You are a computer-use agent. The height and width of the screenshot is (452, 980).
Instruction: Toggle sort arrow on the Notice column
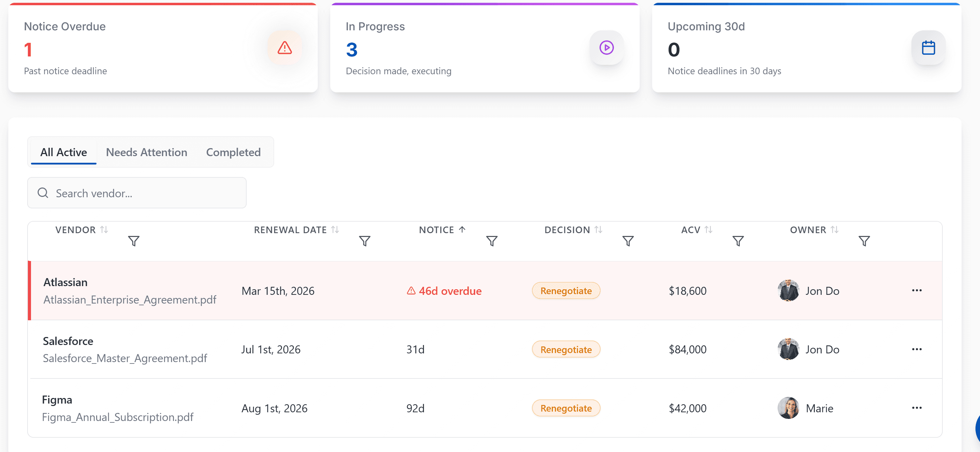462,230
